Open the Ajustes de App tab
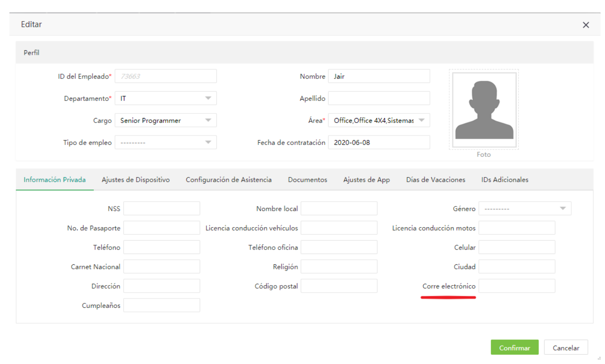Image resolution: width=605 pixels, height=364 pixels. (x=367, y=180)
